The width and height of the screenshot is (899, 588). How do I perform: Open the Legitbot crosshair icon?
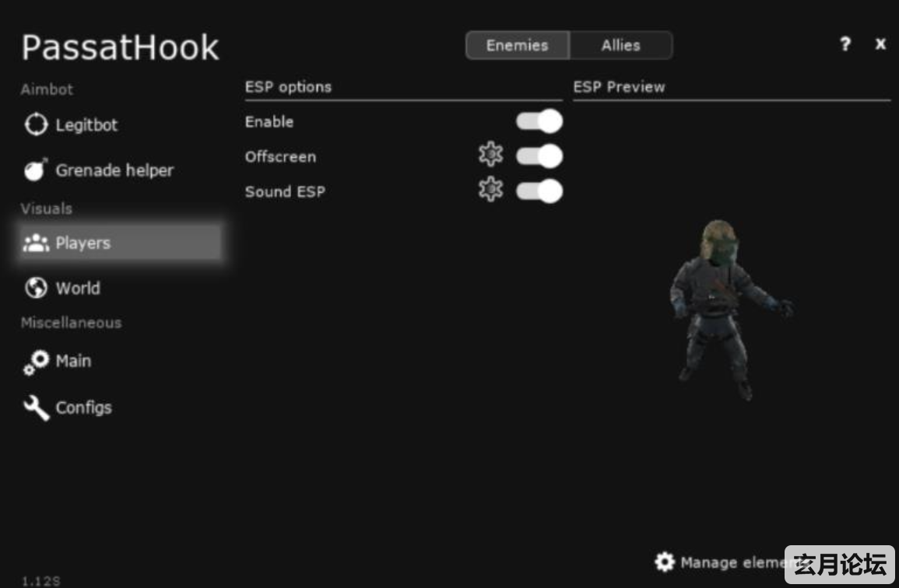(36, 124)
